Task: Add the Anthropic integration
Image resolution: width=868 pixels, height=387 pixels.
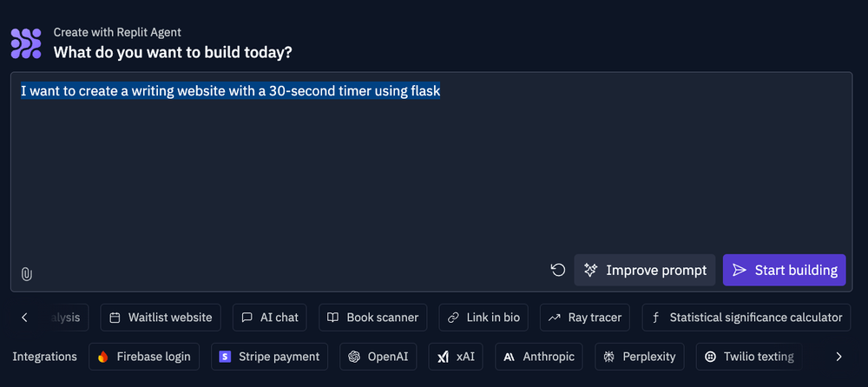Action: click(539, 357)
